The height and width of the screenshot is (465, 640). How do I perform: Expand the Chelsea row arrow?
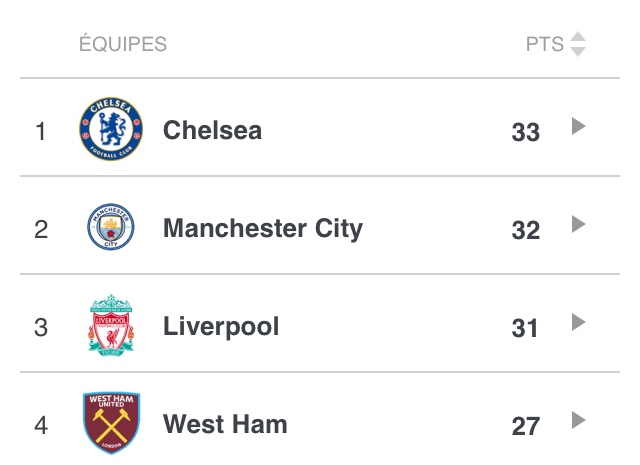[577, 127]
